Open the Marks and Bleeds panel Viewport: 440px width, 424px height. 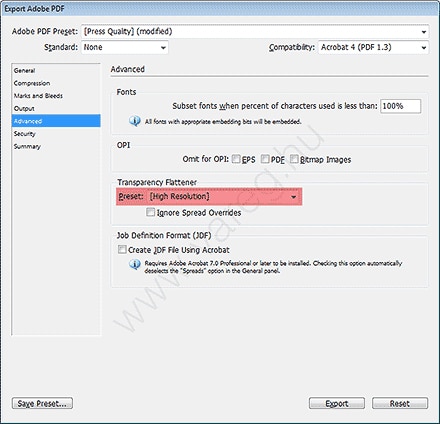click(x=38, y=96)
